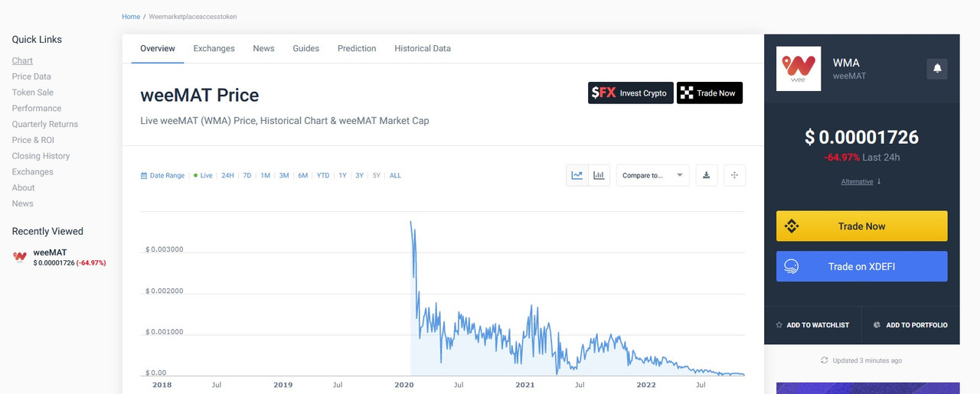
Task: Pick the YTD chart range
Action: 323,176
